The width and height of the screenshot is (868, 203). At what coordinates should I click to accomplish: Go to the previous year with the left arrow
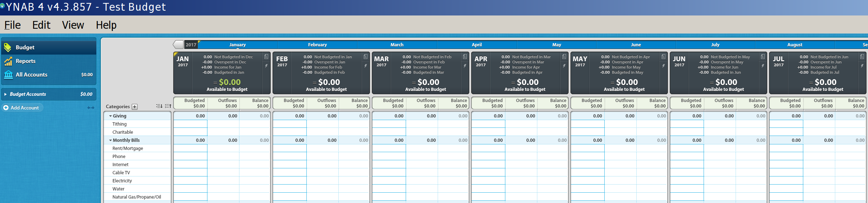click(x=178, y=45)
